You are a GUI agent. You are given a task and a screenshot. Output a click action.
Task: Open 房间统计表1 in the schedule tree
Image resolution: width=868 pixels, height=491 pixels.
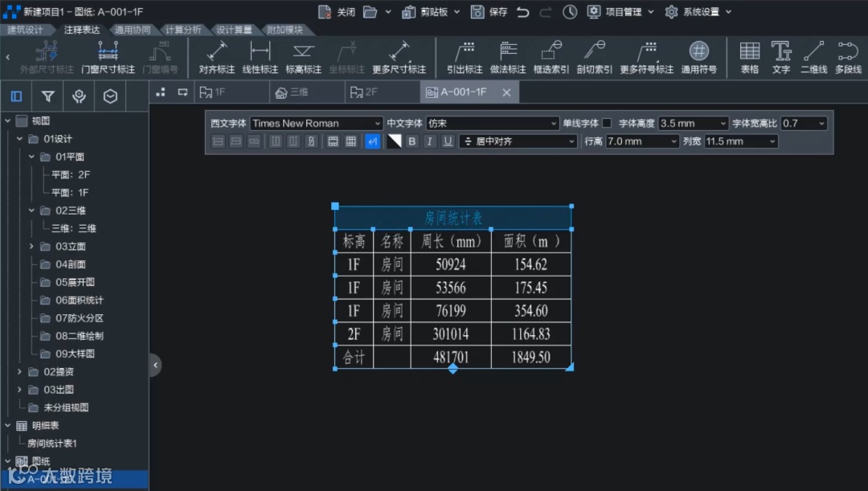(52, 444)
